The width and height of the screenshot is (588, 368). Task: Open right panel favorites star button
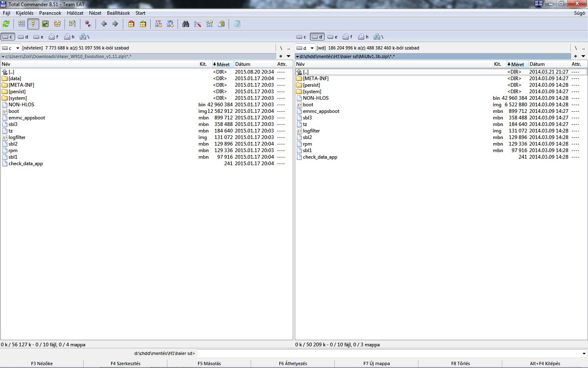click(575, 56)
